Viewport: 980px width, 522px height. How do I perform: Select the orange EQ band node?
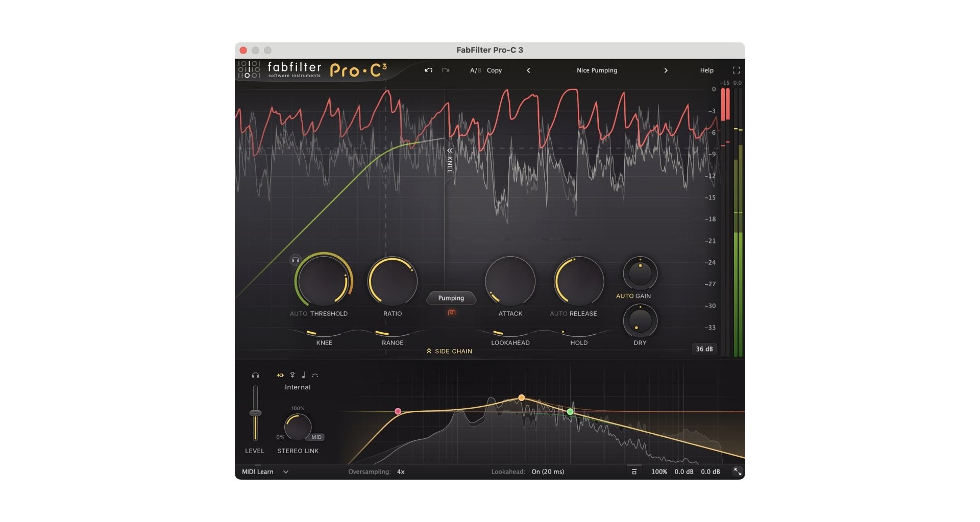click(522, 397)
